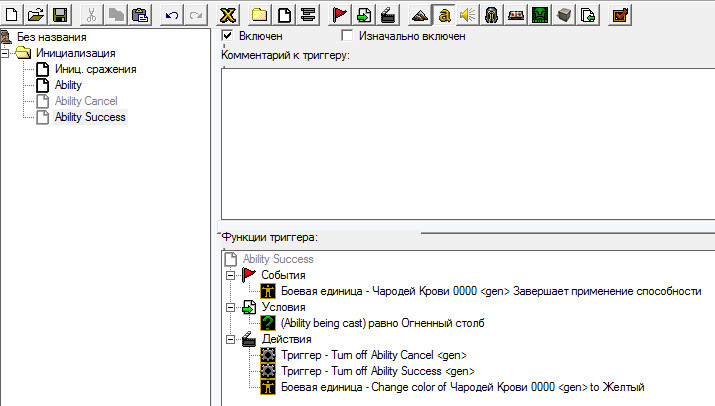Select the action 'Change color of Чародей Крови to Желтый'
The height and width of the screenshot is (406, 715).
(x=462, y=387)
